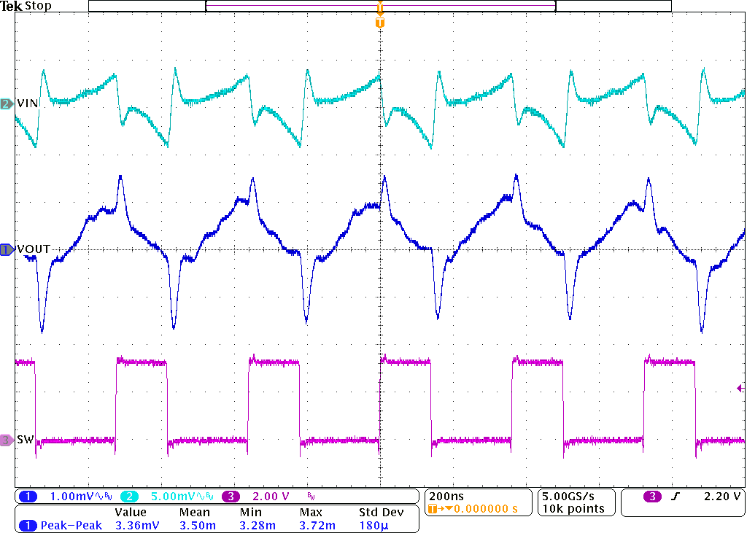Click the orange trigger position T marker
The height and width of the screenshot is (560, 747).
coord(379,23)
